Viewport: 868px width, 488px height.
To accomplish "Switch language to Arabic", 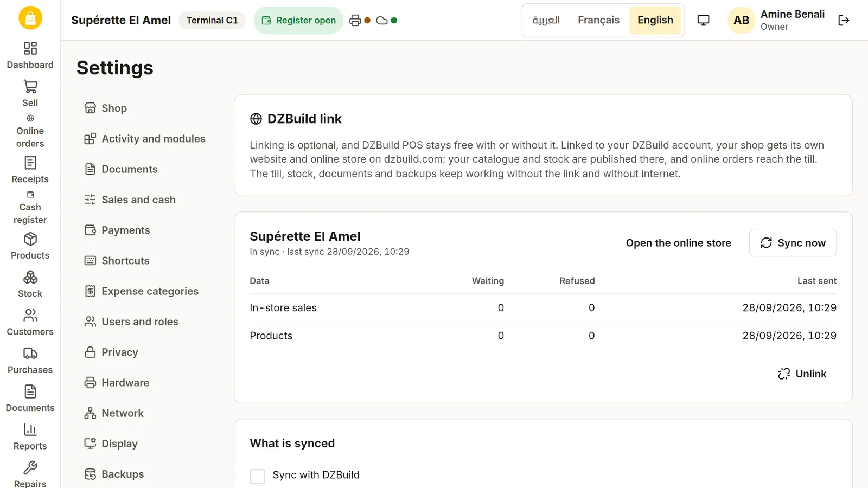I will [x=546, y=20].
